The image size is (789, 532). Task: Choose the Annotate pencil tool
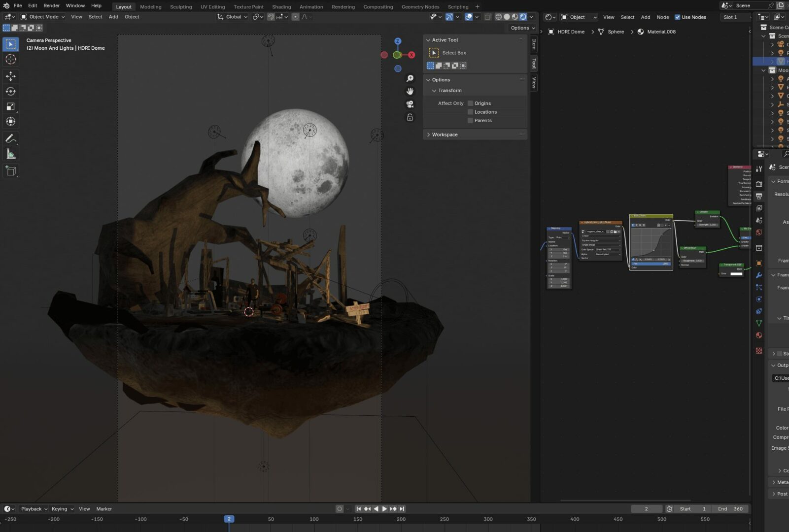pyautogui.click(x=10, y=139)
